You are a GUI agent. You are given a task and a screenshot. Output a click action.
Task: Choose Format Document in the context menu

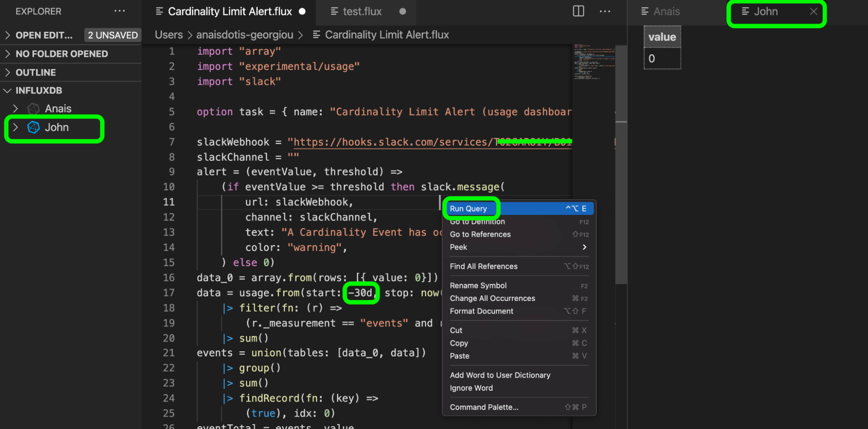pos(482,311)
